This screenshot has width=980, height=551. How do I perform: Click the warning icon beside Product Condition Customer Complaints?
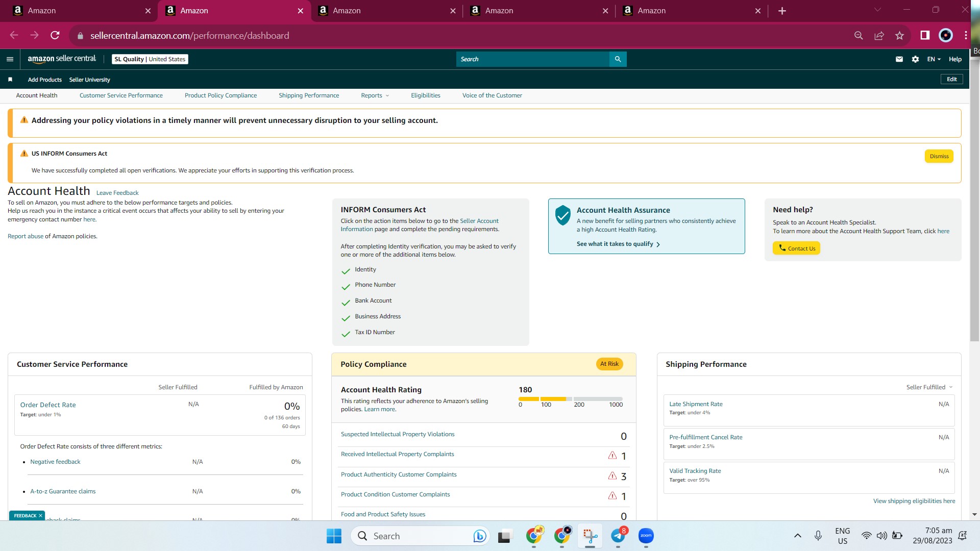[x=612, y=495]
